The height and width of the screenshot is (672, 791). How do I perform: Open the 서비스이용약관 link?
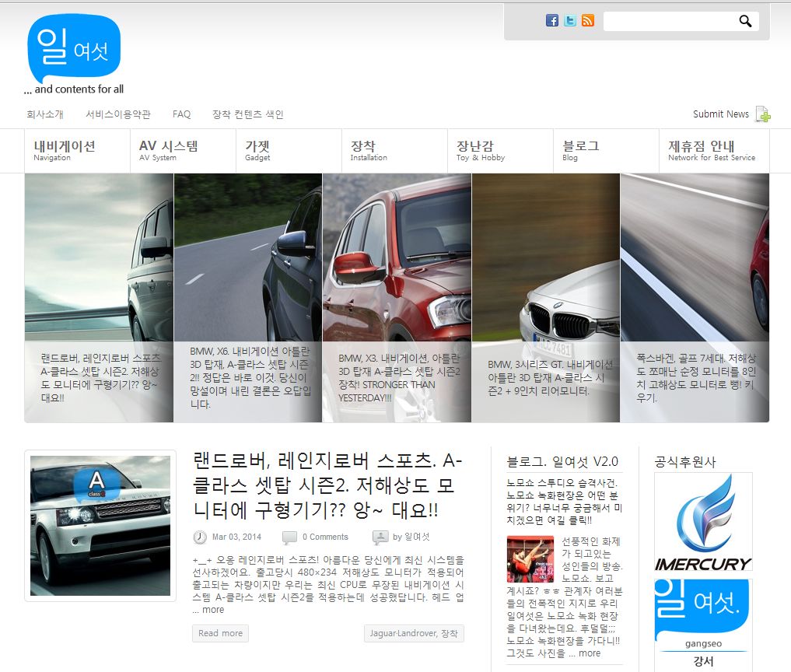click(118, 114)
